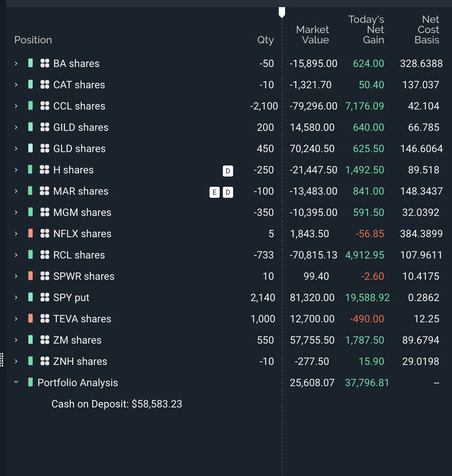The width and height of the screenshot is (452, 476).
Task: Sort by Today's Net Gain column header
Action: (x=366, y=30)
